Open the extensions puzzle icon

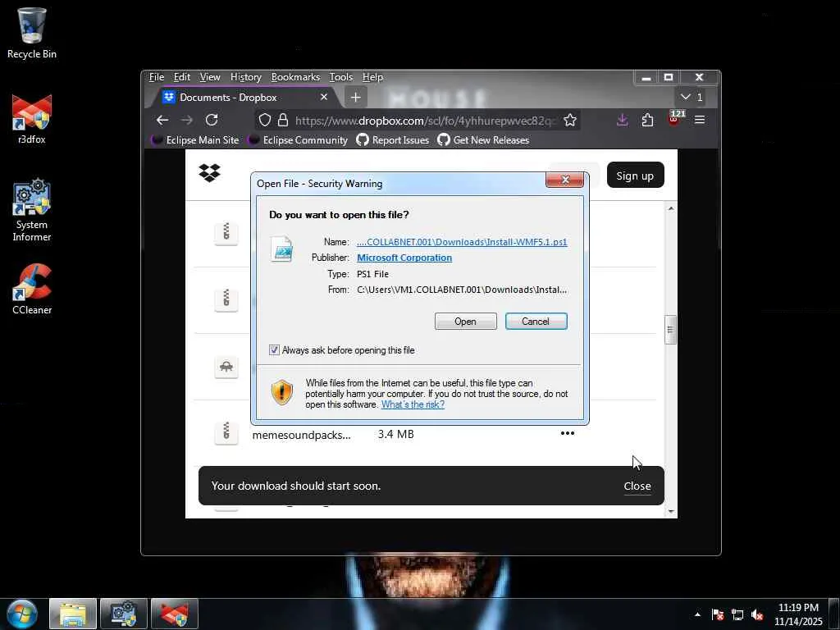648,120
